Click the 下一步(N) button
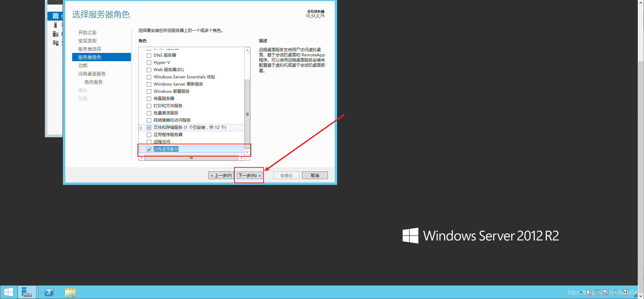This screenshot has width=644, height=299. pyautogui.click(x=249, y=175)
